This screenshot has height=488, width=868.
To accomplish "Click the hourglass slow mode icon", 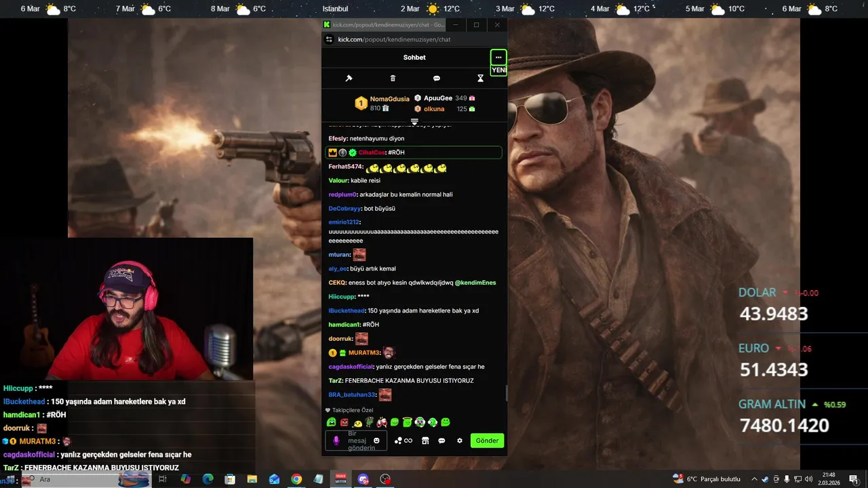I will 480,79.
